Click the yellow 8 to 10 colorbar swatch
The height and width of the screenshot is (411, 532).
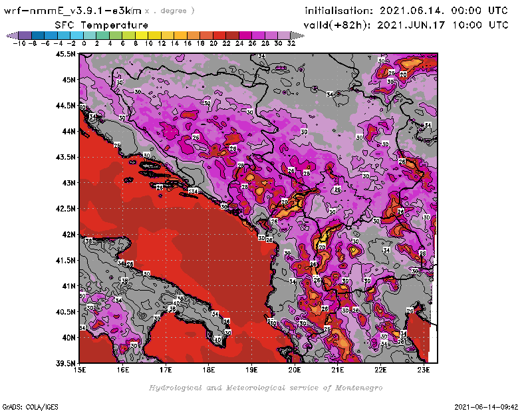[142, 36]
